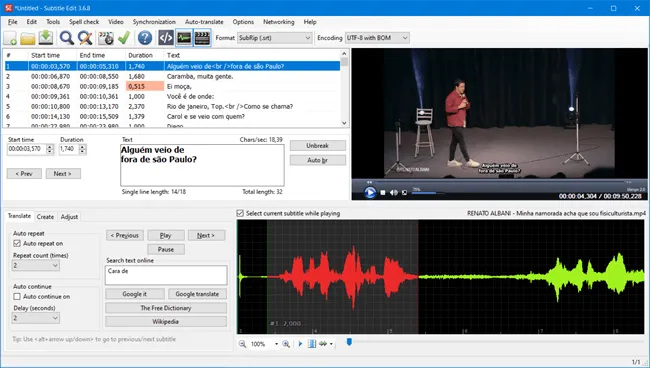650x368 pixels.
Task: Click the Unbreak button
Action: coord(318,146)
